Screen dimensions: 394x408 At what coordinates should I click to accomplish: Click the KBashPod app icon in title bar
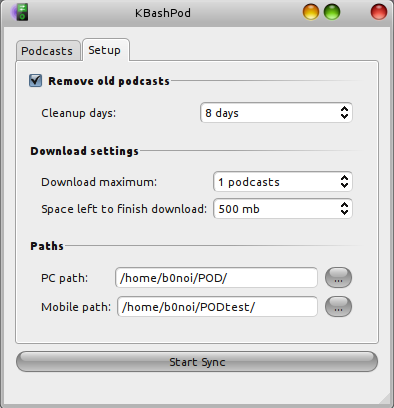(20, 12)
